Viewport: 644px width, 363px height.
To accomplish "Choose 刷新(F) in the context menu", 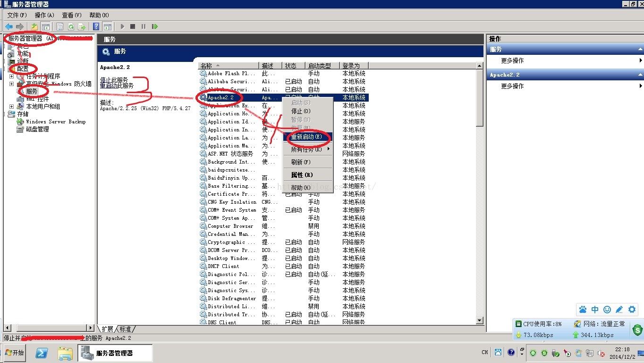I will (308, 162).
